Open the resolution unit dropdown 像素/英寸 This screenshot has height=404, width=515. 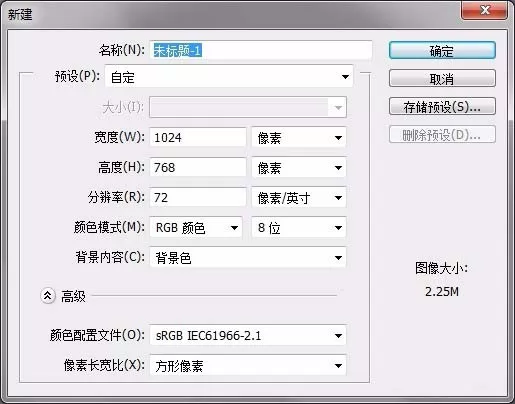[x=299, y=198]
